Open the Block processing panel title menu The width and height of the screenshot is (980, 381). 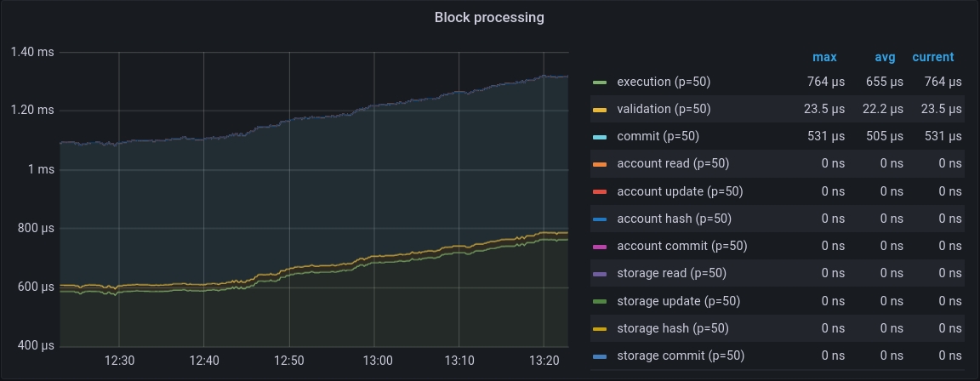point(489,17)
